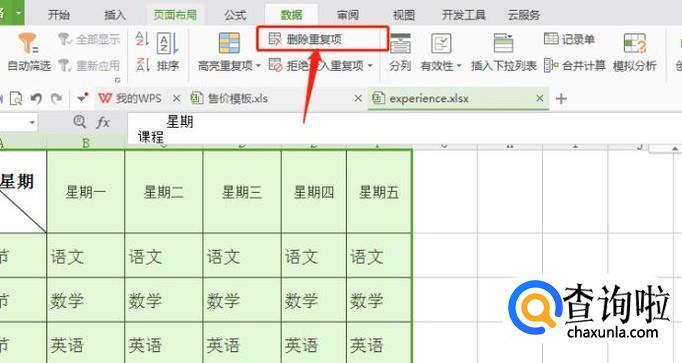Switch to the 页面布局 ribbon tab
682x363 pixels.
click(175, 15)
